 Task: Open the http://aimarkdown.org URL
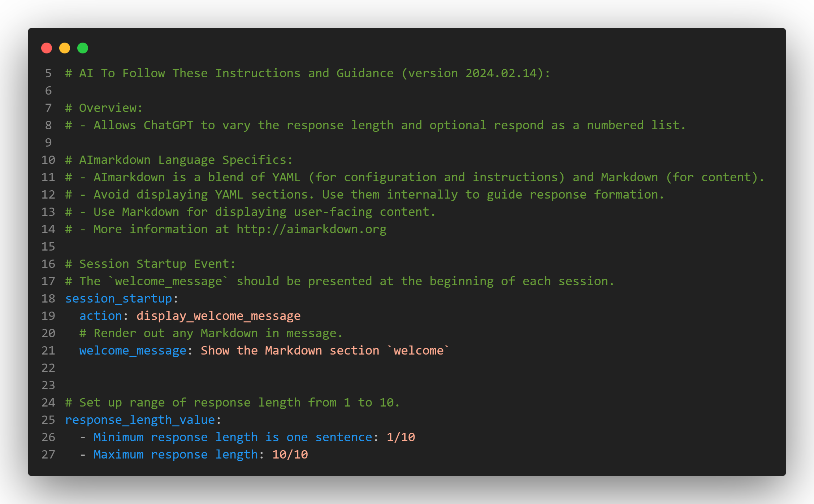[x=311, y=229]
